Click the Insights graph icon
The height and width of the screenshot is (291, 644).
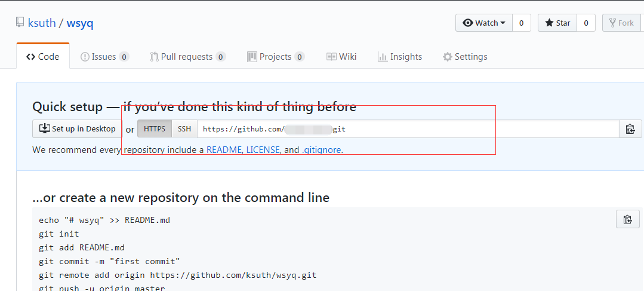pyautogui.click(x=383, y=57)
